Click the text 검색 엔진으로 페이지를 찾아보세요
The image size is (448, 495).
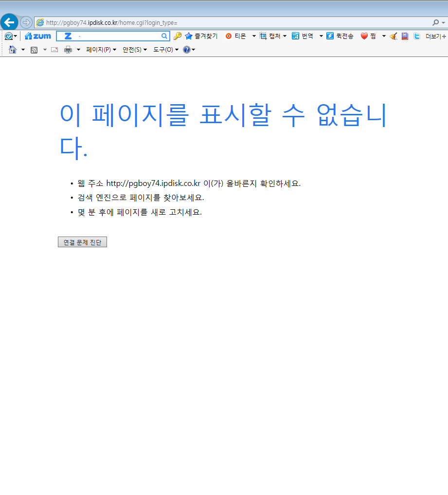click(141, 198)
